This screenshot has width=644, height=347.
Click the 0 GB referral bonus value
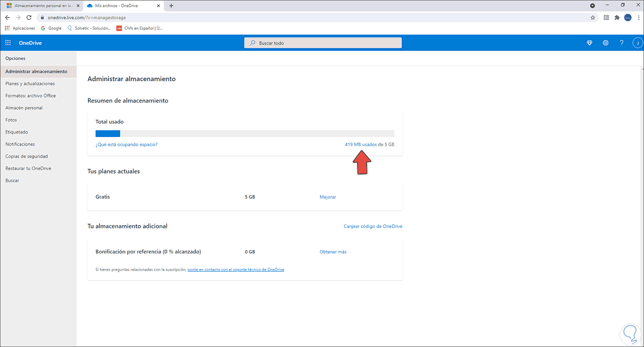pos(250,252)
